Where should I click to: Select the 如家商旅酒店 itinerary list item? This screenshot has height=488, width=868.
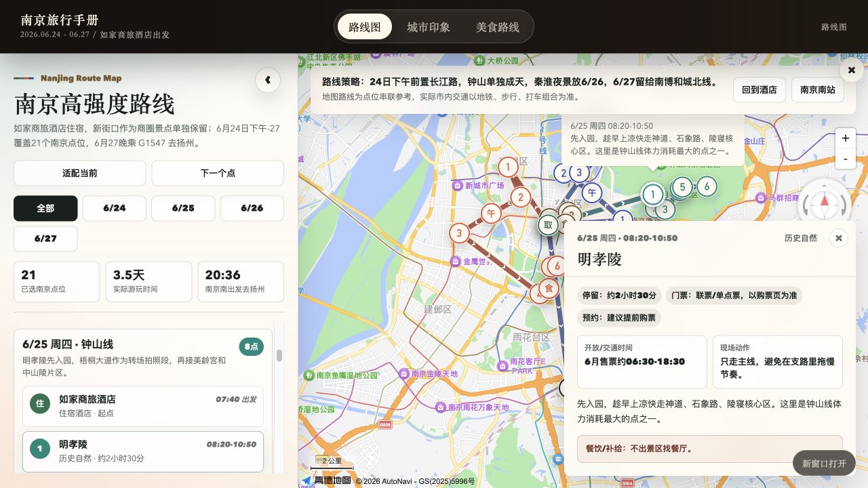(x=143, y=406)
